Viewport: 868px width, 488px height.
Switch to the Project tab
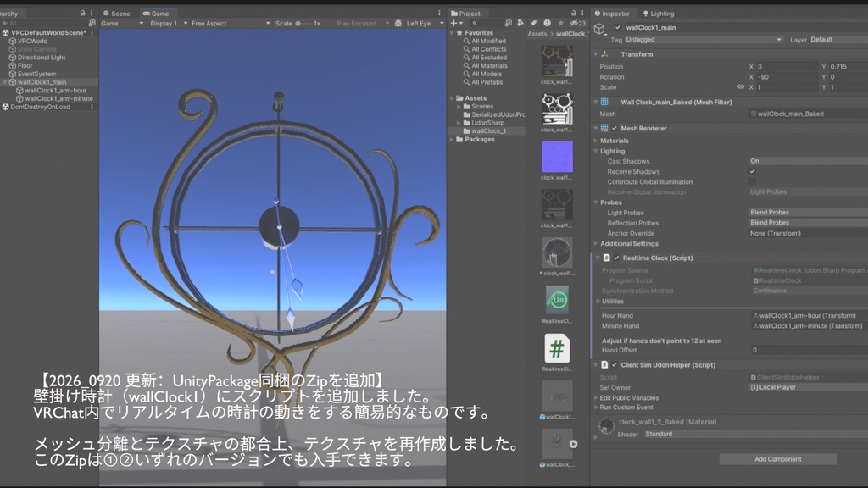pyautogui.click(x=466, y=14)
